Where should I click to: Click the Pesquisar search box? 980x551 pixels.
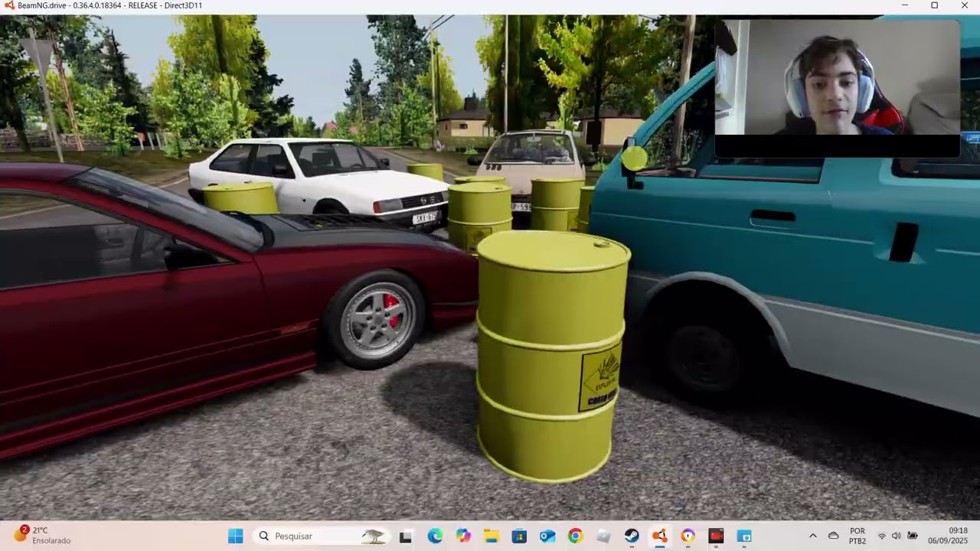pyautogui.click(x=319, y=536)
